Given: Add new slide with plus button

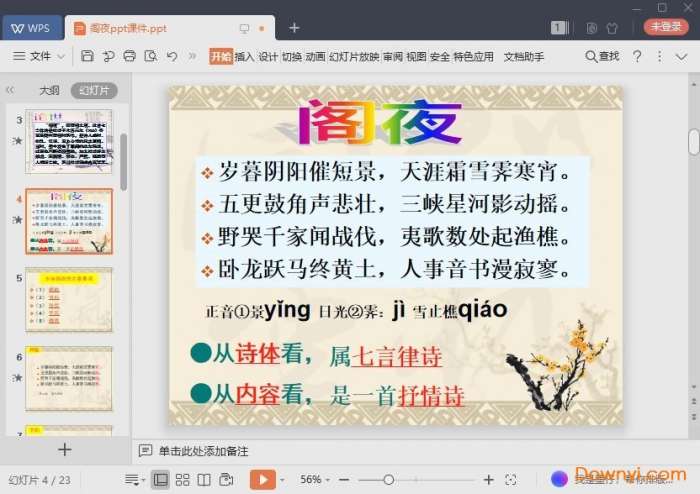Looking at the screenshot, I should click(65, 449).
